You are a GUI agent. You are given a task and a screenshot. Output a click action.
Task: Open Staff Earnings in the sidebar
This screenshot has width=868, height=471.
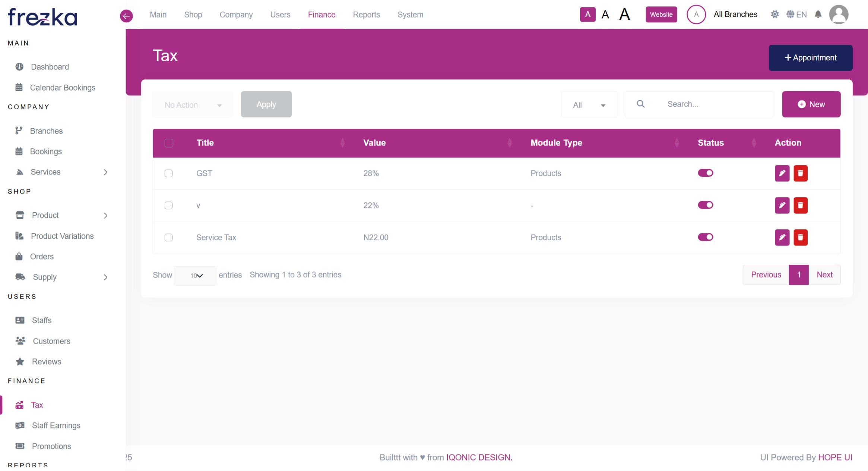56,426
